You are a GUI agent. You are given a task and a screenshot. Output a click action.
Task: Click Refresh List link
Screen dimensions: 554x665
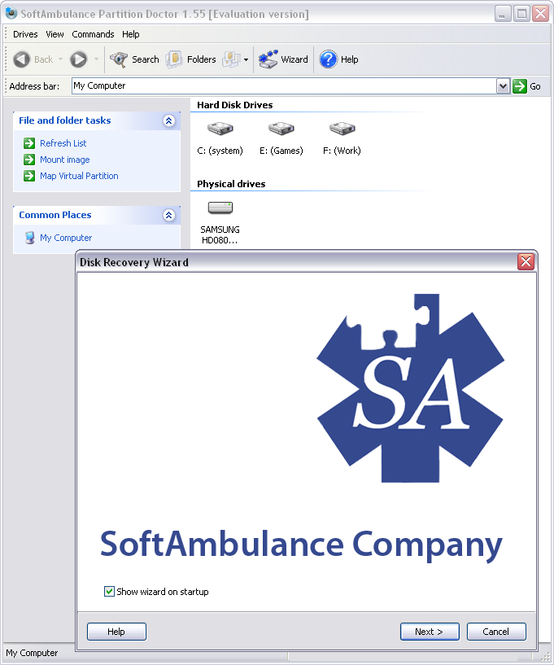[x=63, y=143]
